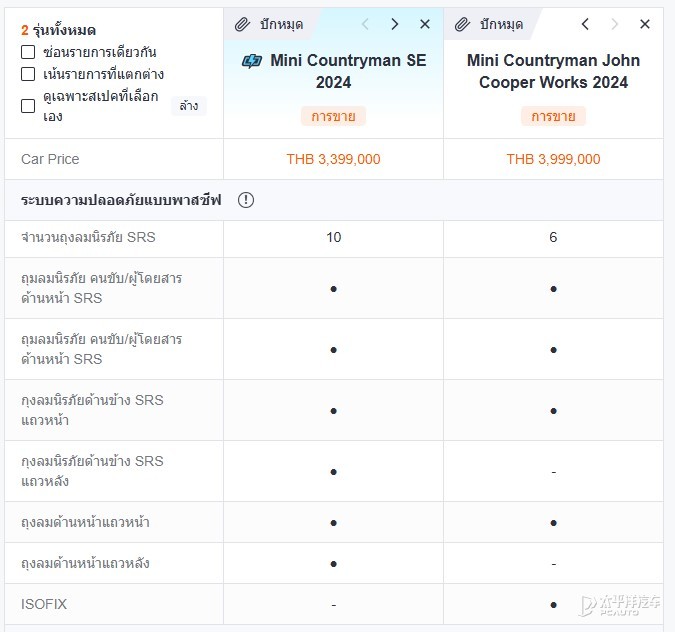The width and height of the screenshot is (675, 632).
Task: Click การขาย tag under Countryman SE
Action: (x=333, y=116)
